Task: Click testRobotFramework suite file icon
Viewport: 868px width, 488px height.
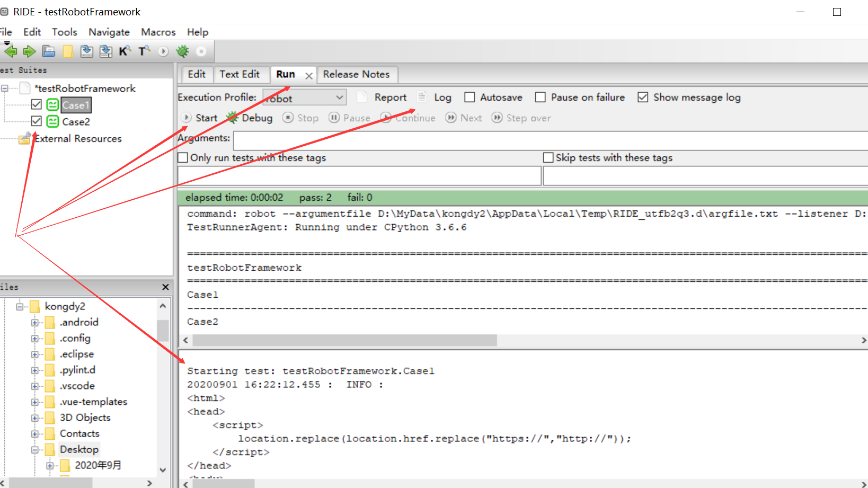Action: [x=25, y=88]
